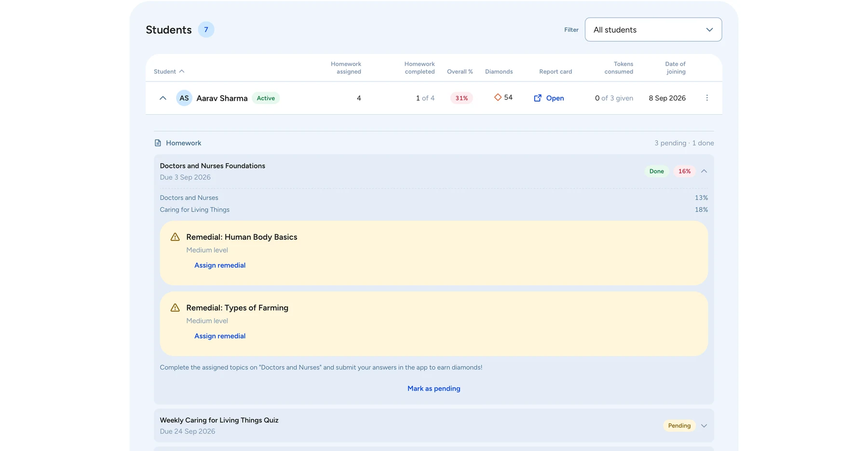Click the Due 24 Sep 2026 text
868x451 pixels.
point(188,431)
